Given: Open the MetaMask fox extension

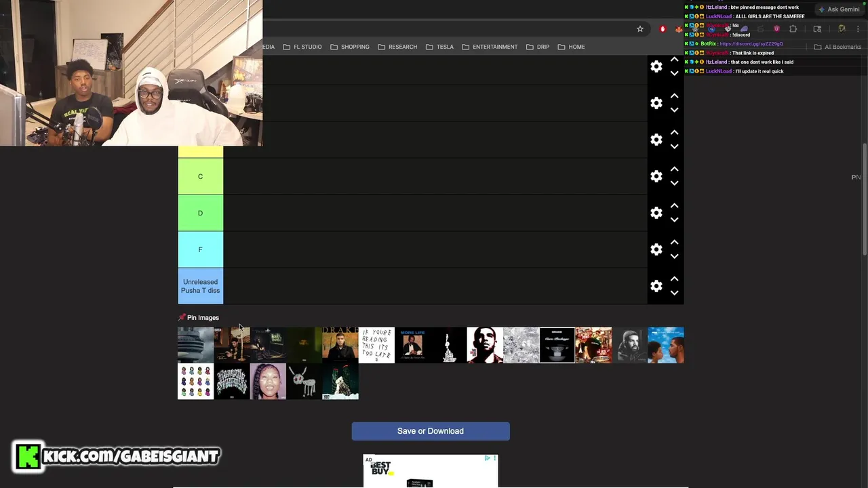Looking at the screenshot, I should click(x=679, y=29).
